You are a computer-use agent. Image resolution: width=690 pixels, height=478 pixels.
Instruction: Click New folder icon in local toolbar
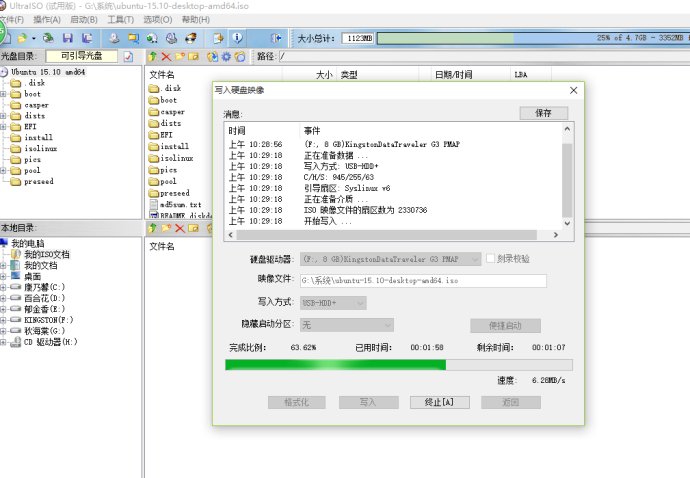166,228
